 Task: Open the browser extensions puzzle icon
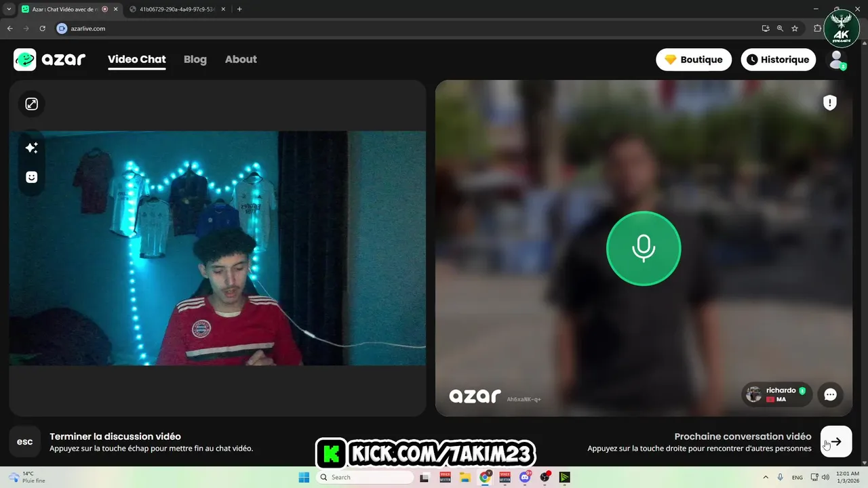tap(818, 28)
